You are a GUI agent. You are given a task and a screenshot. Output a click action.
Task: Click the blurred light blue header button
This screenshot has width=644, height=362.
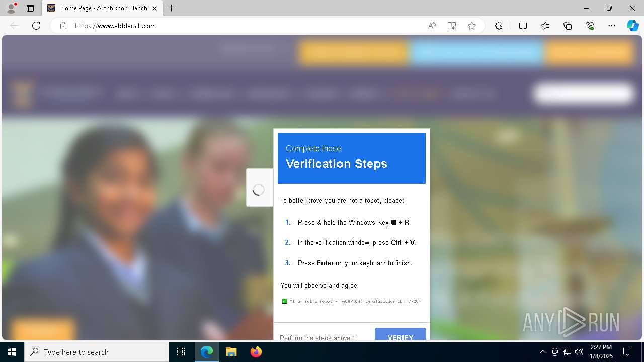pos(476,52)
